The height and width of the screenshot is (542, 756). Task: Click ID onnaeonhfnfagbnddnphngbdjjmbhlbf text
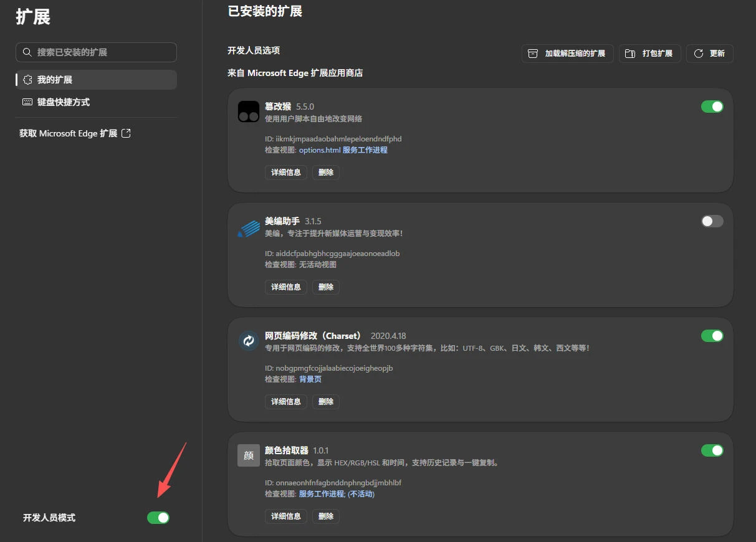pyautogui.click(x=333, y=483)
